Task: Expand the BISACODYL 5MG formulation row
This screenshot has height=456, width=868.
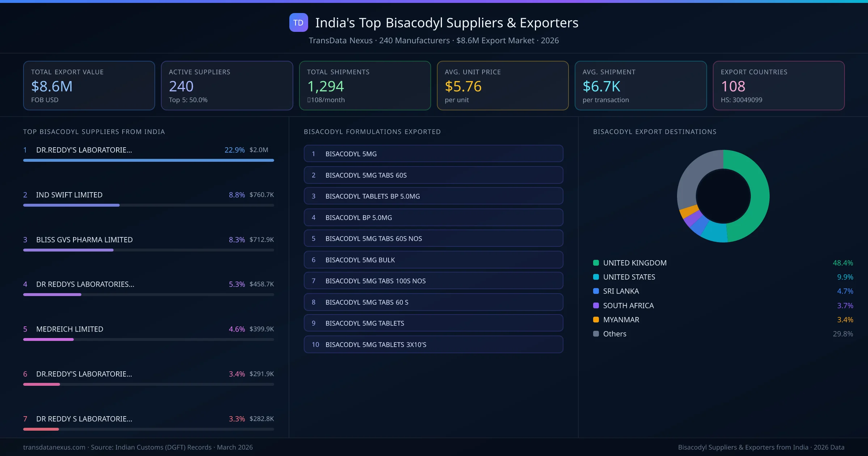Action: coord(433,153)
